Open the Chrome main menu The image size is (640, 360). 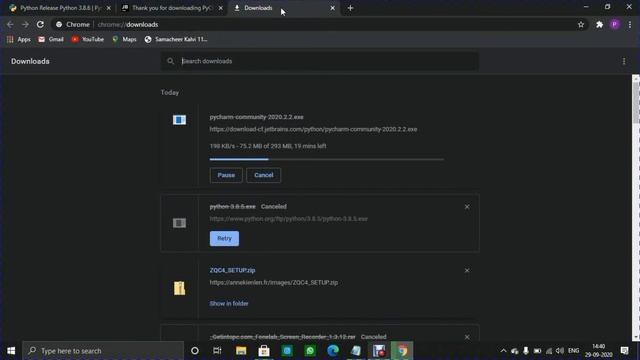click(630, 24)
